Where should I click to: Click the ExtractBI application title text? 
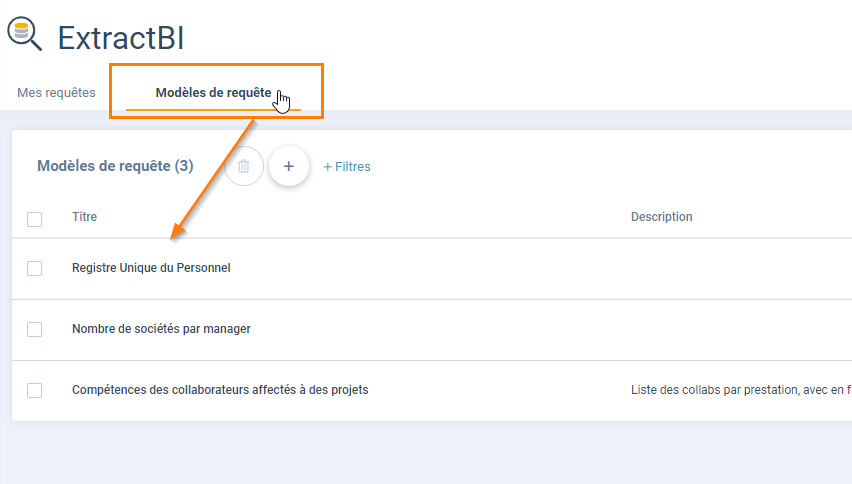[x=121, y=38]
